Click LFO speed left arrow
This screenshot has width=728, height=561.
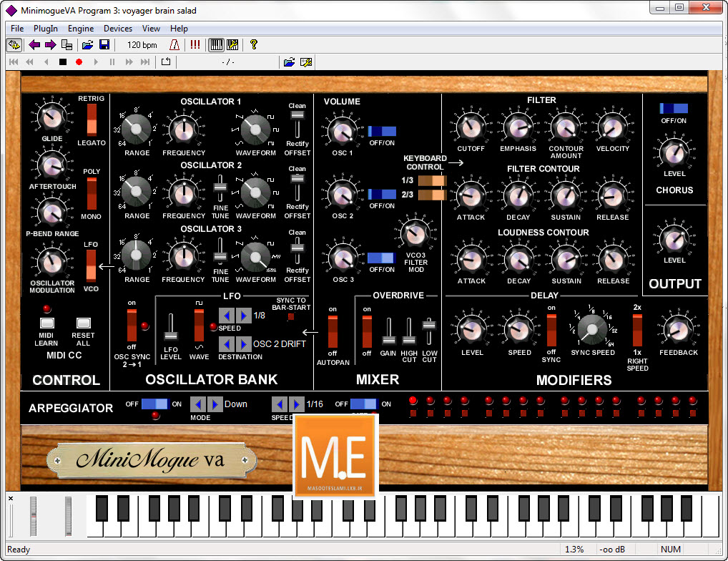click(x=227, y=316)
